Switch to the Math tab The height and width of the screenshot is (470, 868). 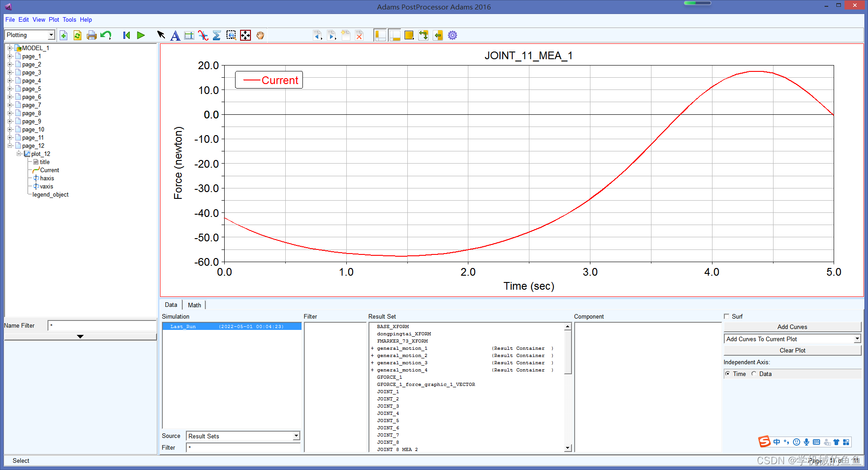tap(194, 305)
